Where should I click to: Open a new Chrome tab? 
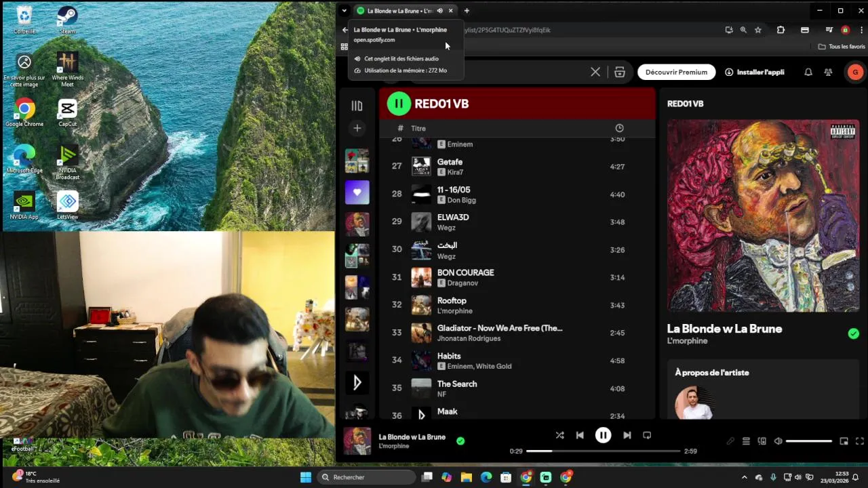(467, 10)
